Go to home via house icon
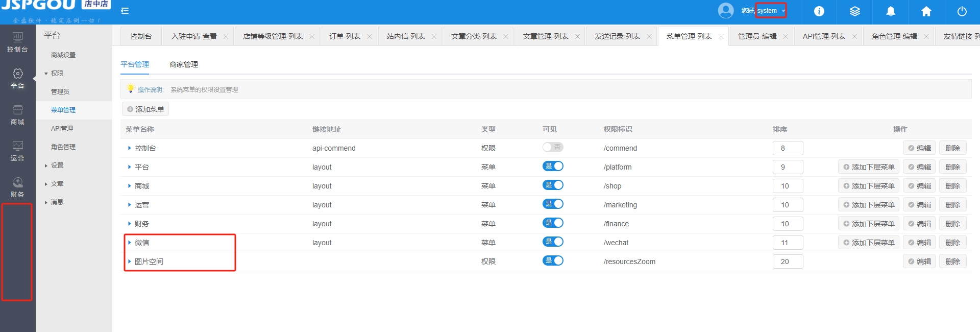The width and height of the screenshot is (980, 332). point(926,11)
